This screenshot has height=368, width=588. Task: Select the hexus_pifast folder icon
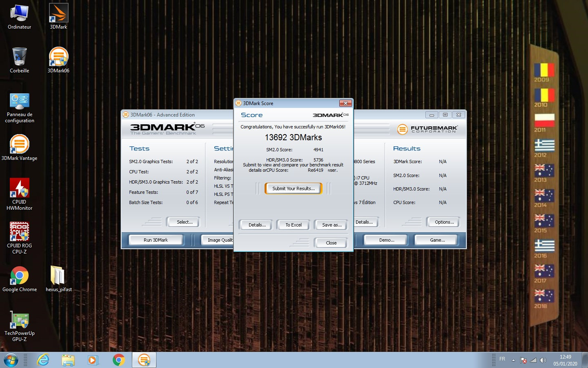58,279
